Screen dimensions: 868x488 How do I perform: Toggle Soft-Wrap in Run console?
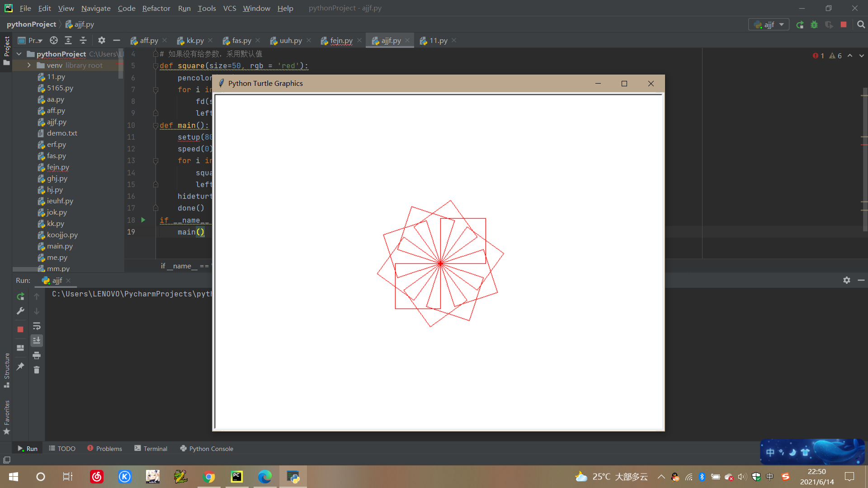pos(37,326)
